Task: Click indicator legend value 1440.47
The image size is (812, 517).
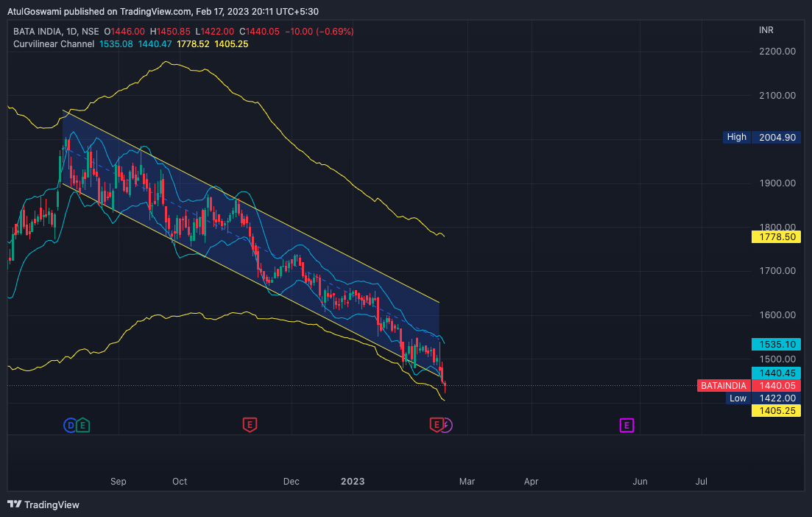Action: [x=155, y=44]
